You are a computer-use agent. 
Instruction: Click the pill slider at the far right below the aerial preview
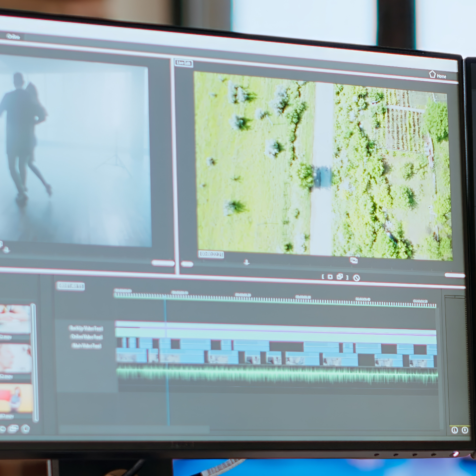tap(455, 275)
